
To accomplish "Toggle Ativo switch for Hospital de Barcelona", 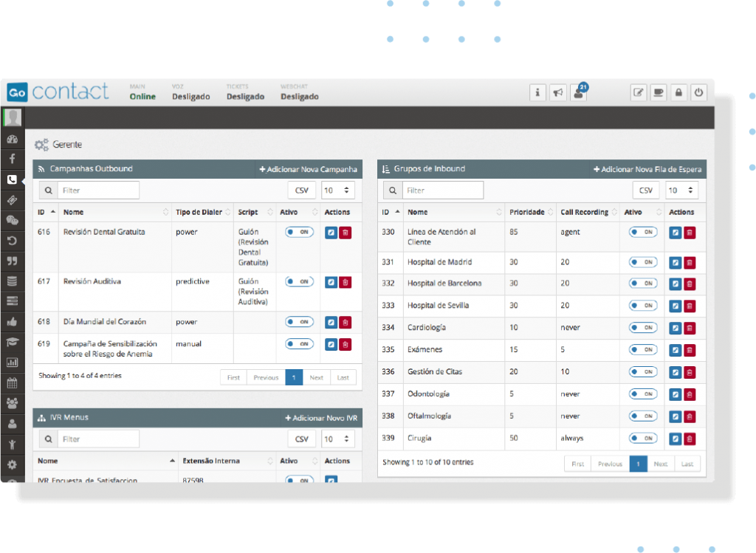I will (x=643, y=283).
